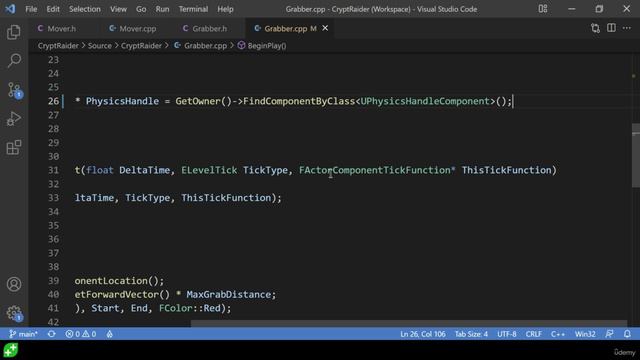The height and width of the screenshot is (360, 640).
Task: Click the VS Code logo icon
Action: pos(10,9)
